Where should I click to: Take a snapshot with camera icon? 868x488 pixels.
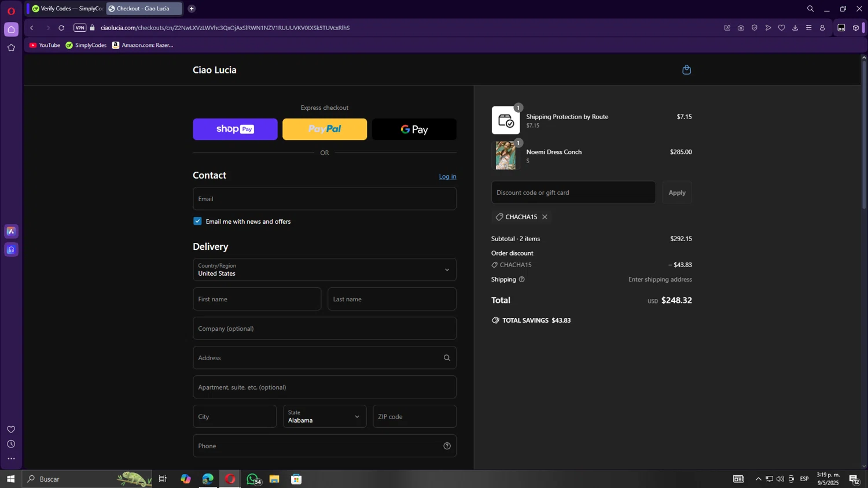pyautogui.click(x=741, y=28)
